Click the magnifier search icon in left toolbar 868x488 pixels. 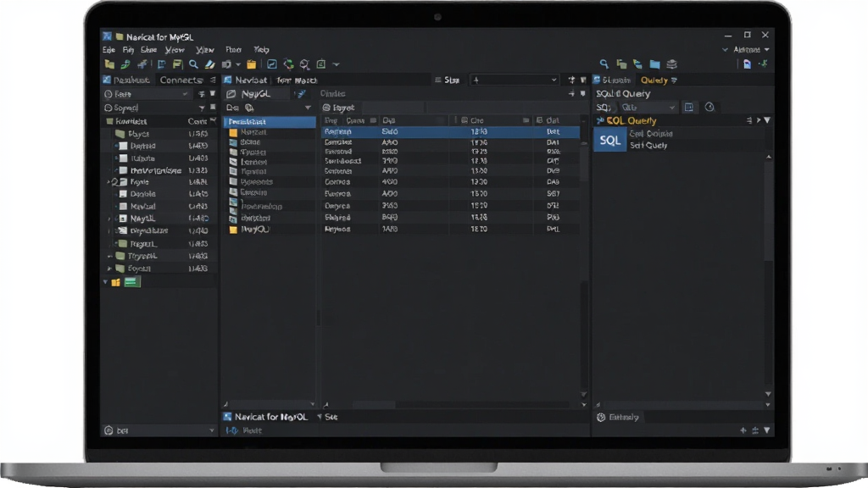[193, 64]
